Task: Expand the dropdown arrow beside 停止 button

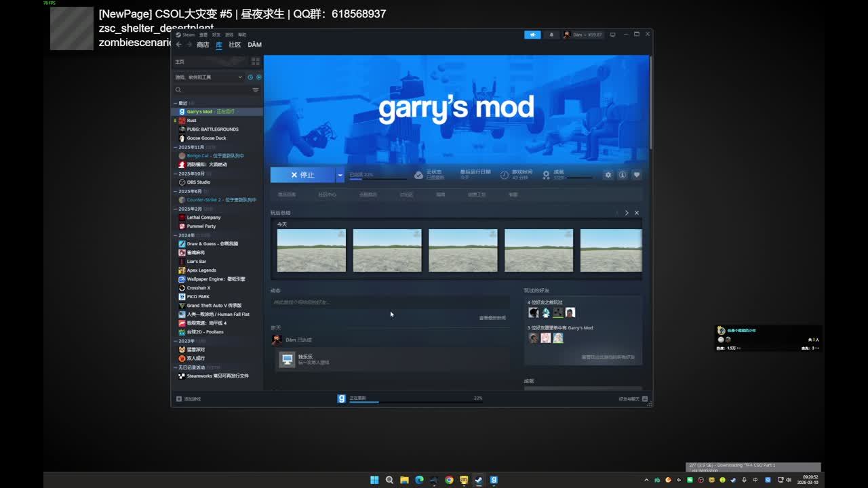Action: tap(340, 175)
